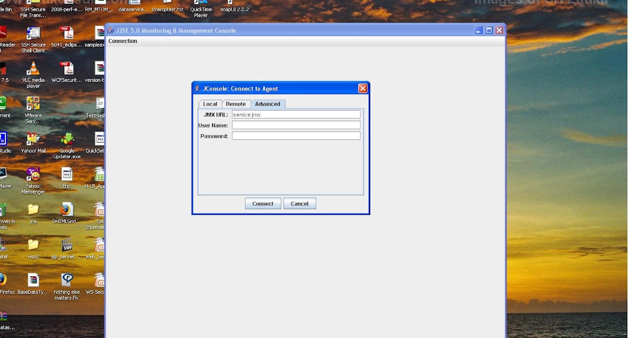Image resolution: width=644 pixels, height=338 pixels.
Task: Click the User Name input field
Action: [296, 124]
